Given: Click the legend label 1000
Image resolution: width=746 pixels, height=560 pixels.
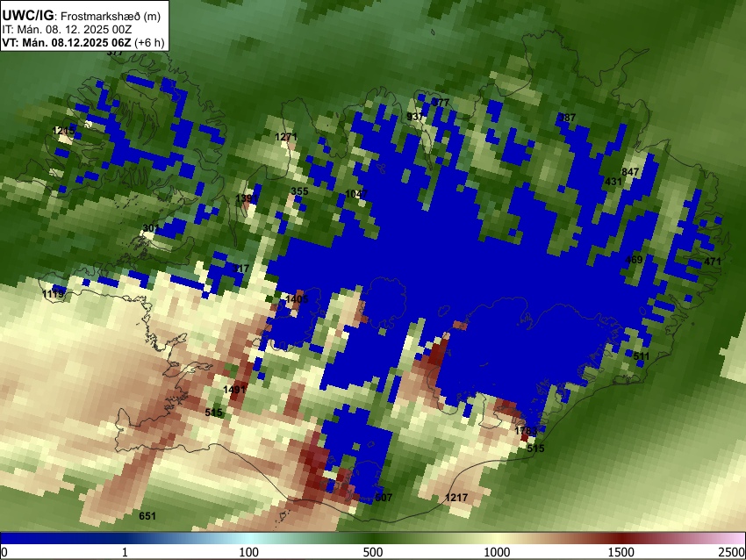Looking at the screenshot, I should pyautogui.click(x=497, y=552).
